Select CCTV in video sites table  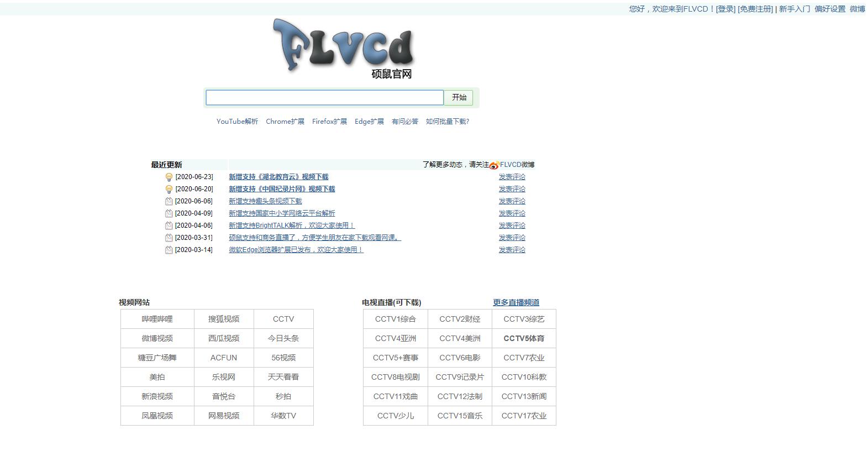(x=283, y=319)
